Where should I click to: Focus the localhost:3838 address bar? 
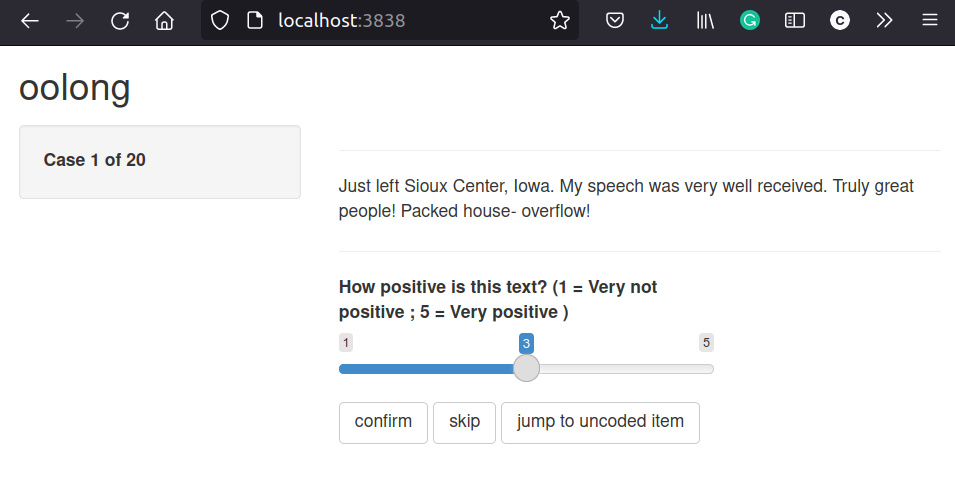point(390,21)
